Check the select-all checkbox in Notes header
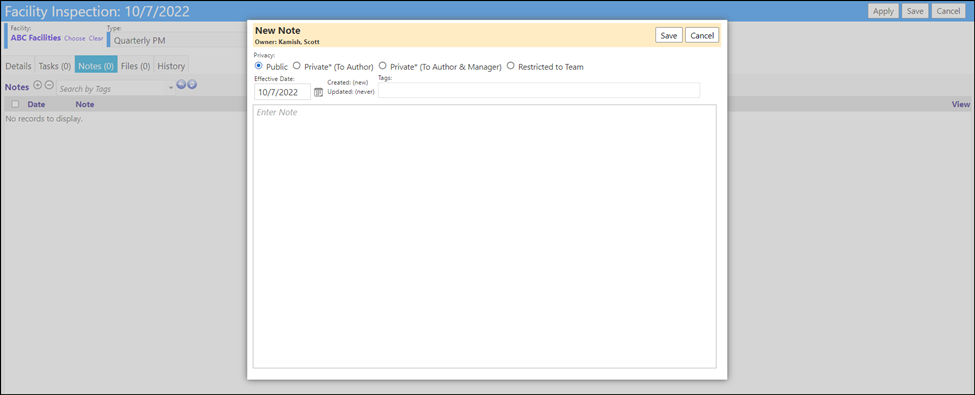The height and width of the screenshot is (395, 975). (15, 105)
